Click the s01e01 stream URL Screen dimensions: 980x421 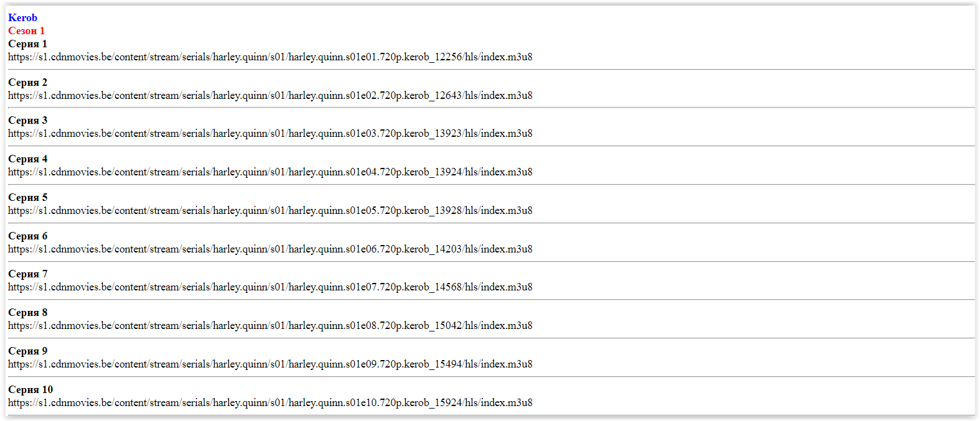pyautogui.click(x=270, y=57)
